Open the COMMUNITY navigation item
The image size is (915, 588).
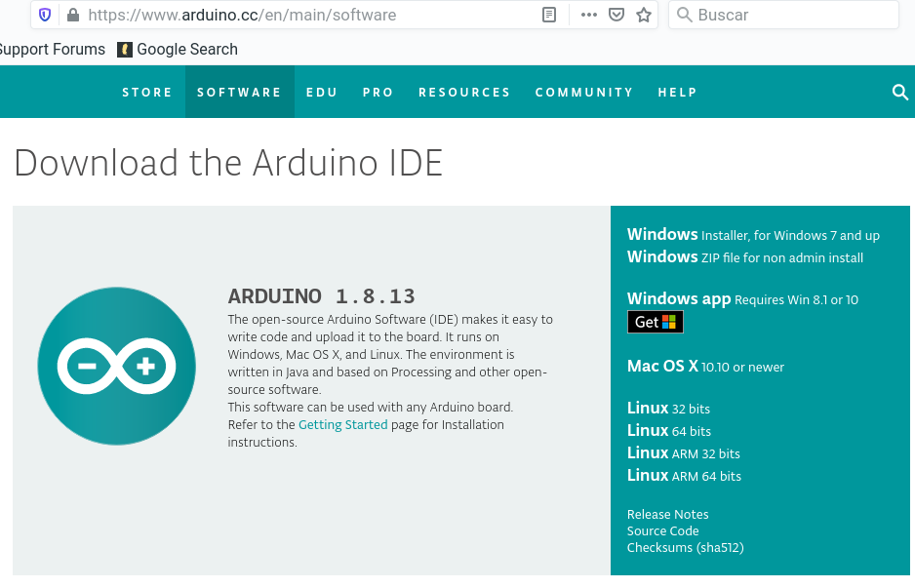pyautogui.click(x=583, y=92)
